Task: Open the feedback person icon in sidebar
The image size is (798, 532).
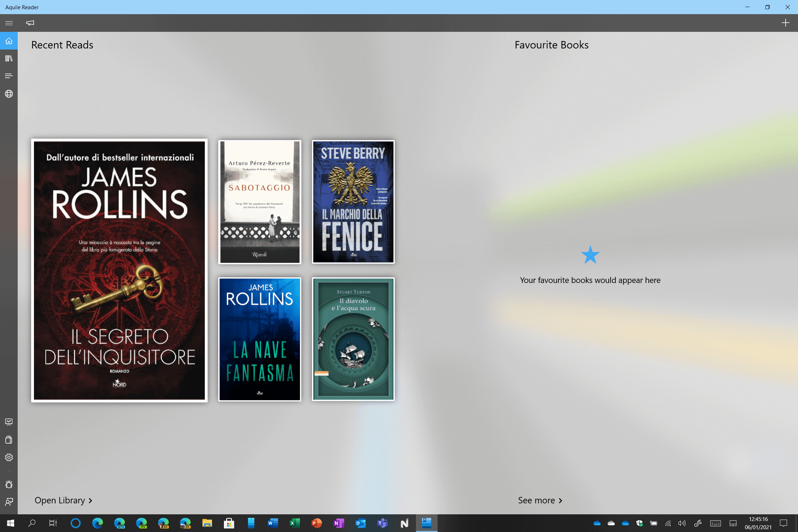Action: coord(9,502)
